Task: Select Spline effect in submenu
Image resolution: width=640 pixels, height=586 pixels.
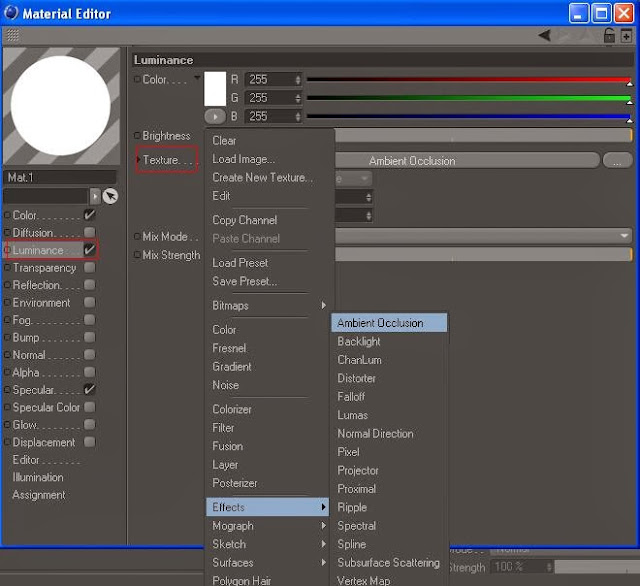Action: tap(351, 544)
